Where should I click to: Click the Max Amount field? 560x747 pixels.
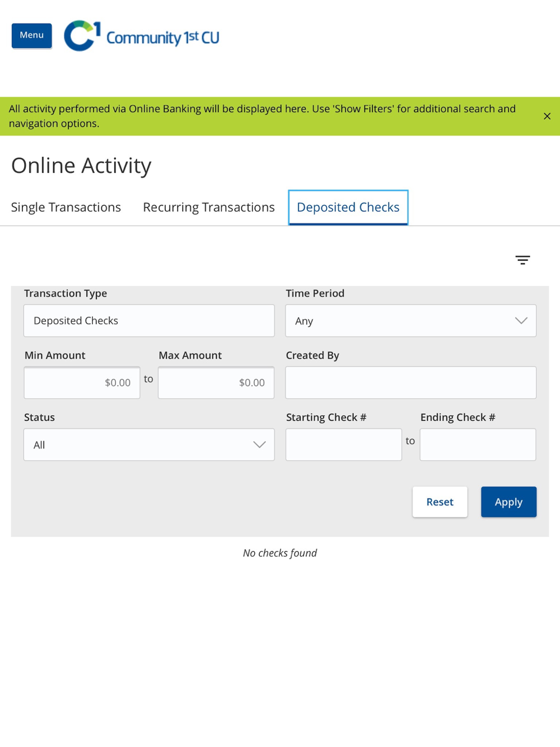[x=216, y=382]
